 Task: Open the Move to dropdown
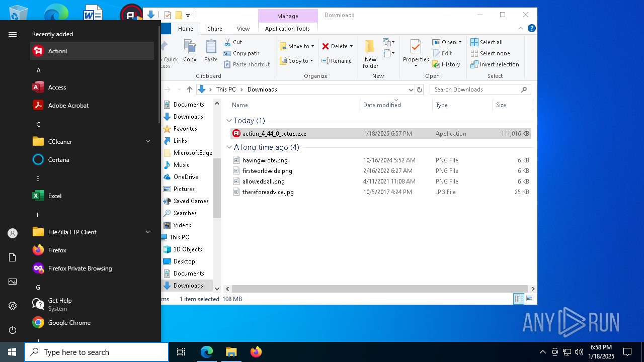point(297,46)
